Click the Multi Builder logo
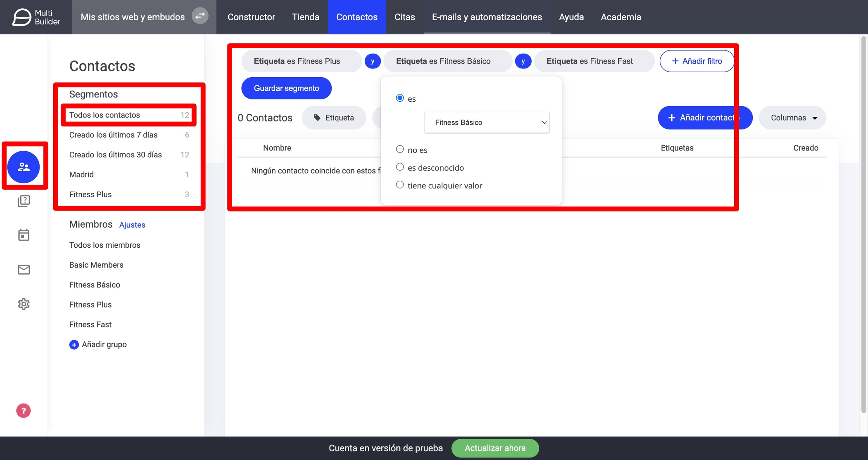868x460 pixels. pos(36,17)
